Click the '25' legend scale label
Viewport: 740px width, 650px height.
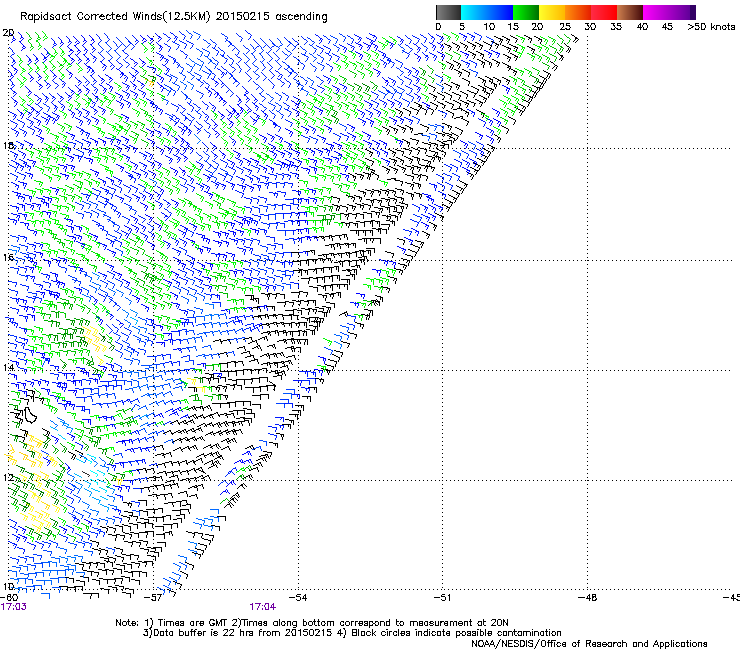564,27
